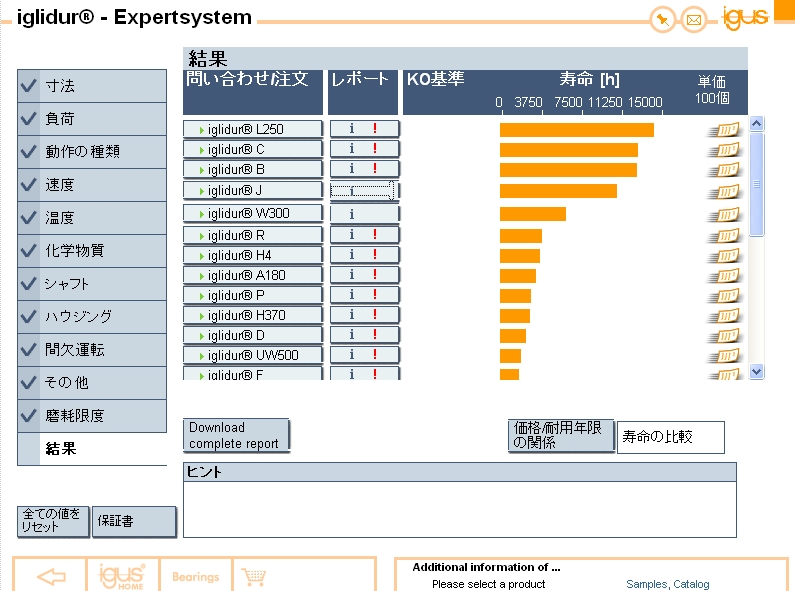The image size is (795, 591).
Task: Open report info for iglidur A180
Action: [x=351, y=274]
